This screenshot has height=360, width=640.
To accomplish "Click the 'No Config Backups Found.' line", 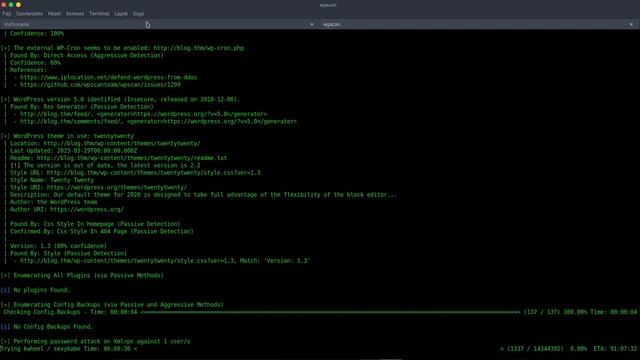I will coord(47,327).
